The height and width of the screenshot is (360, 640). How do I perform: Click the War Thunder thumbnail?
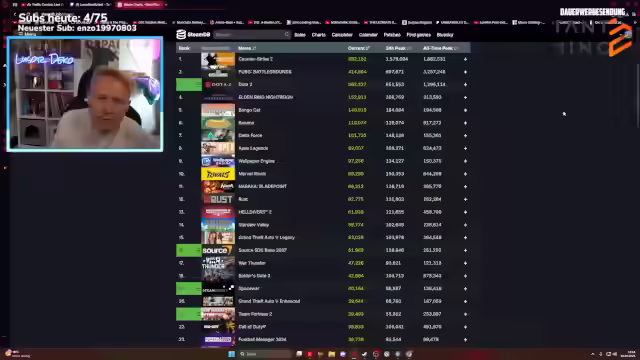(x=218, y=263)
